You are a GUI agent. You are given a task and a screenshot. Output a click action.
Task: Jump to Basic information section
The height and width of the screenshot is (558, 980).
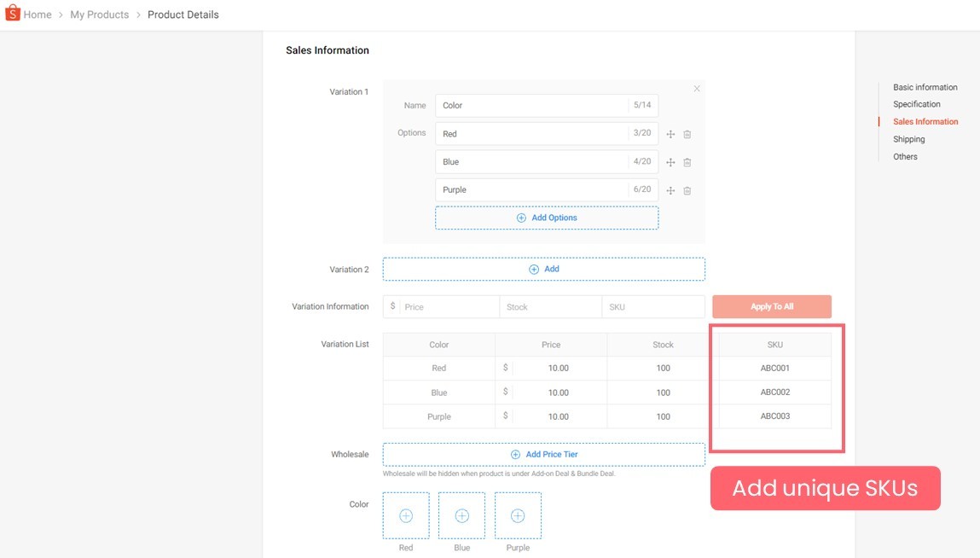click(x=925, y=87)
